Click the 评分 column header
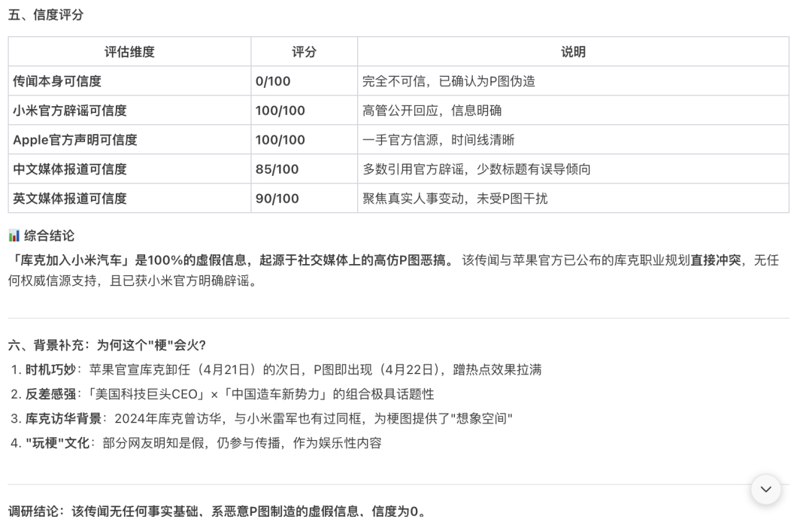 [304, 52]
